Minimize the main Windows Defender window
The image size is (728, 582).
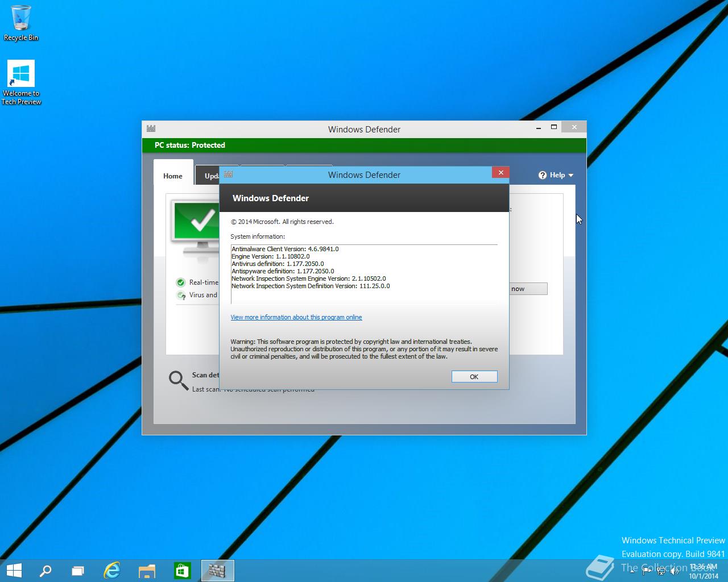pos(538,127)
